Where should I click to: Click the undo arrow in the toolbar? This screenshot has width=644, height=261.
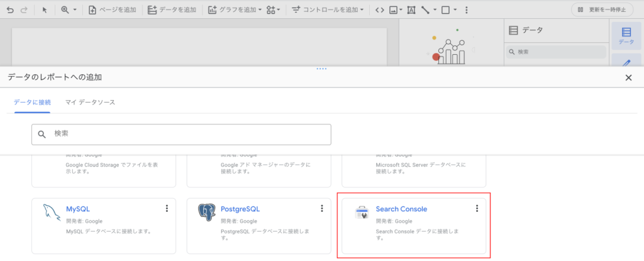click(x=10, y=10)
